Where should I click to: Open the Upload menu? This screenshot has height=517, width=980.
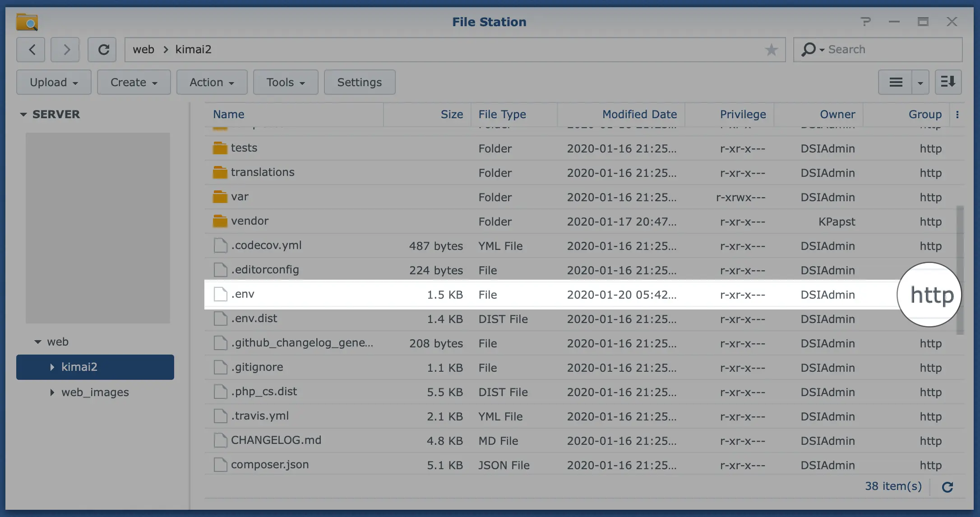pos(54,82)
